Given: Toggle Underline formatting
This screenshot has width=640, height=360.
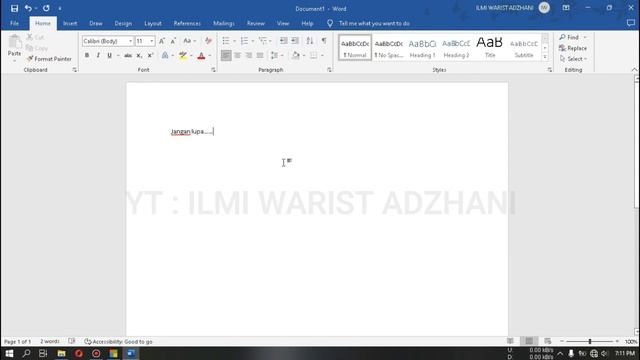Looking at the screenshot, I should pyautogui.click(x=109, y=55).
